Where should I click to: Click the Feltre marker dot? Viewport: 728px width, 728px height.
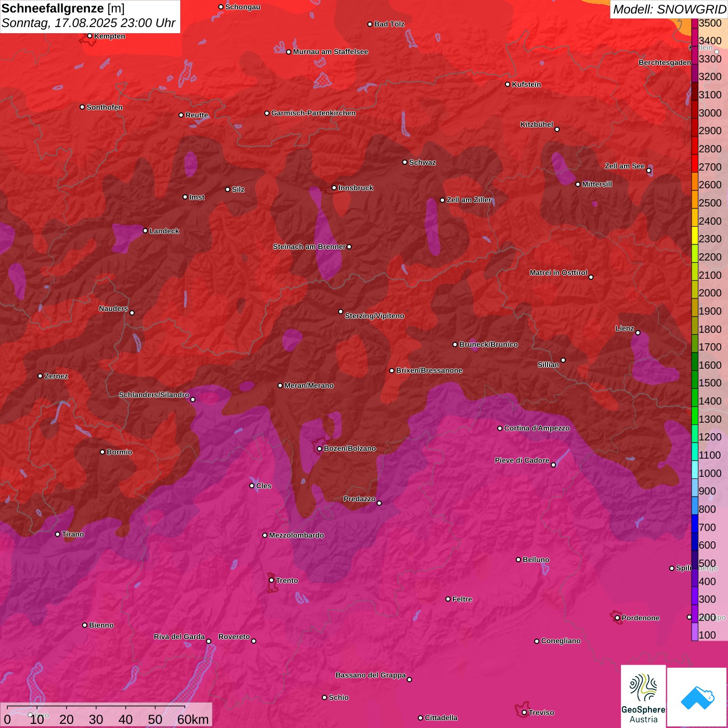pos(448,599)
